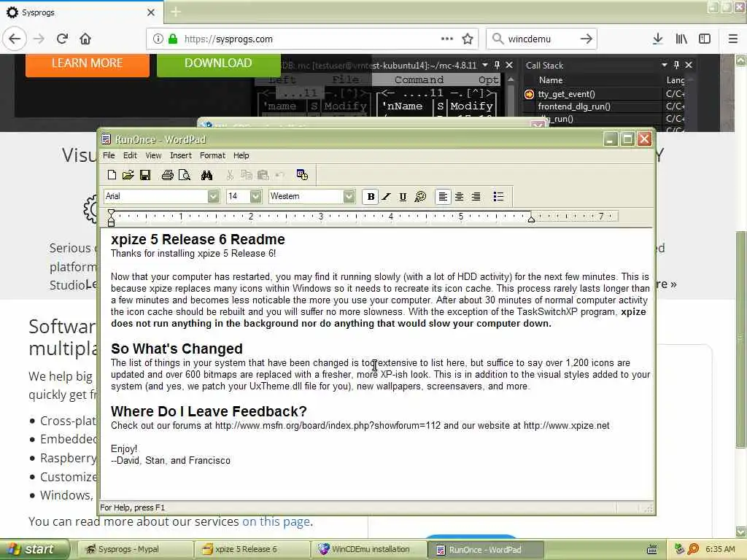Set Align Right paragraph alignment
747x560 pixels.
click(x=476, y=197)
